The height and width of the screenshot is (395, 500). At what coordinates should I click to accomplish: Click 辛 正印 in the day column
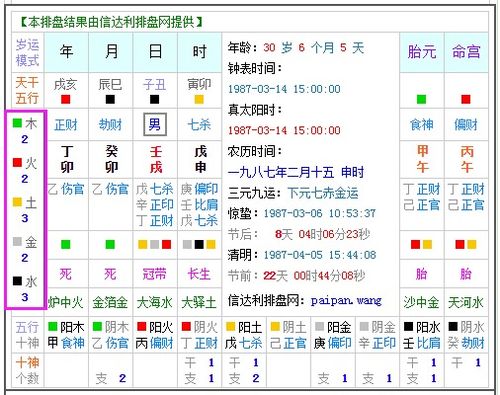[155, 205]
